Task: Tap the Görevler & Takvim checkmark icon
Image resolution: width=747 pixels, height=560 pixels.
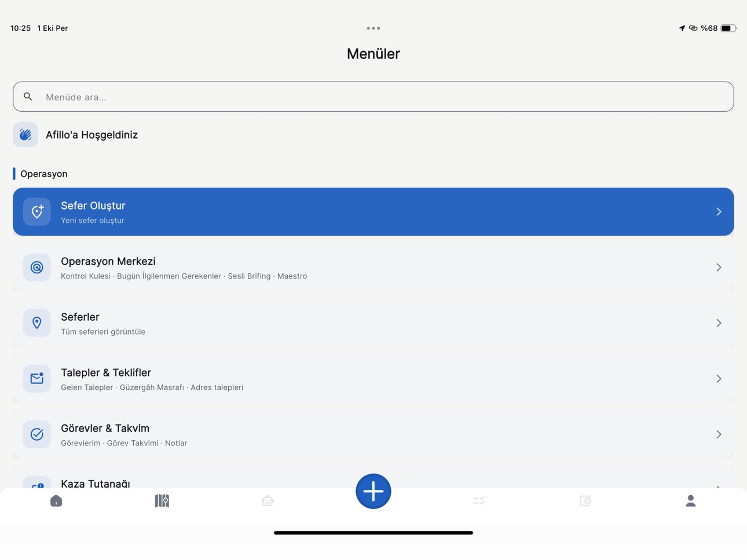Action: tap(37, 434)
